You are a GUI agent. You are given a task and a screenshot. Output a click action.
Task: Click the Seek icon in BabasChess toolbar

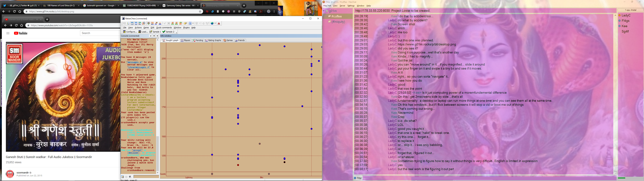[173, 23]
